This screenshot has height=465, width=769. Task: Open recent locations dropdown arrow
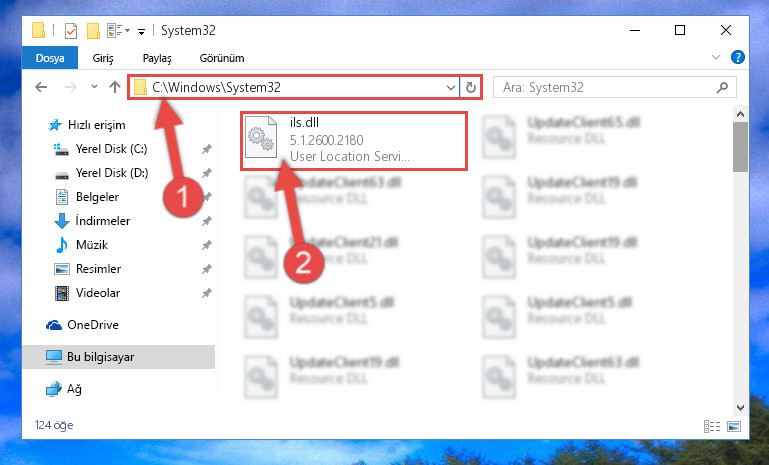(x=94, y=87)
